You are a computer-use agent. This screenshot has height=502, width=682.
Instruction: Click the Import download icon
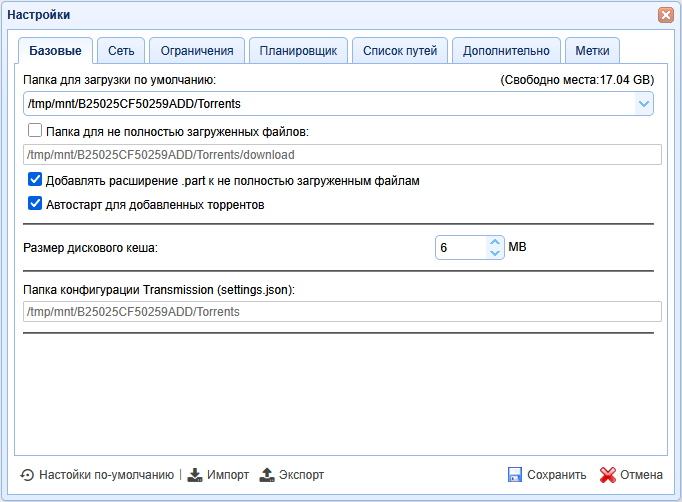pyautogui.click(x=195, y=475)
